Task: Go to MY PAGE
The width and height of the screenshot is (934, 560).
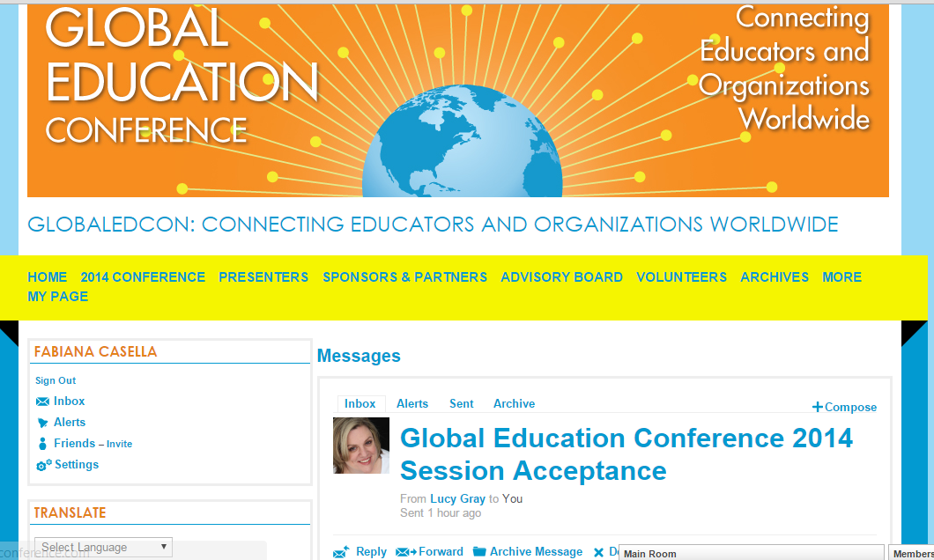Action: (58, 297)
